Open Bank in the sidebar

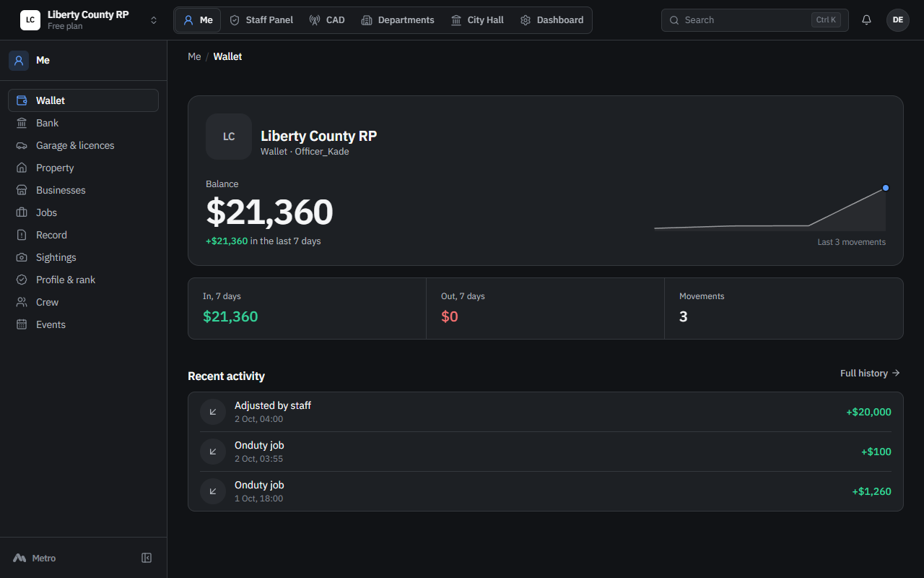[x=83, y=123]
